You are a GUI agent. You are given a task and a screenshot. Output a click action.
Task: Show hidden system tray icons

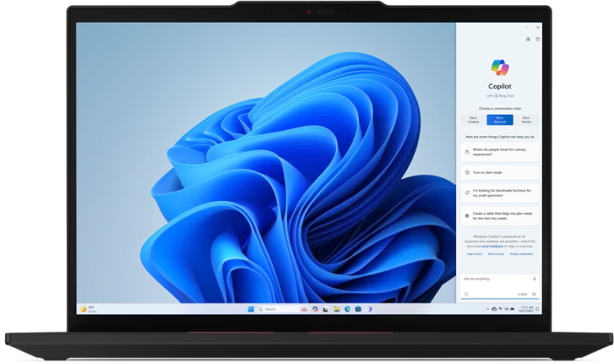click(x=488, y=310)
